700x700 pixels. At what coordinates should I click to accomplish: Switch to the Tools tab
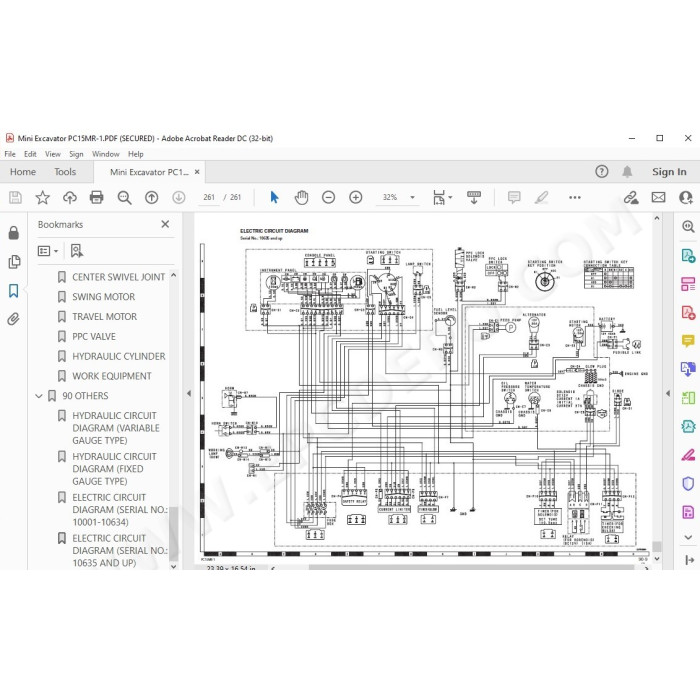(x=65, y=172)
